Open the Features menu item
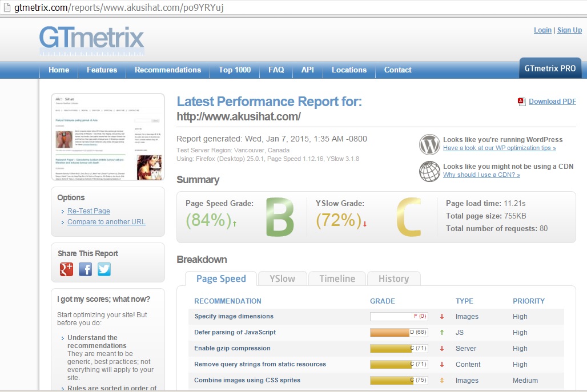The width and height of the screenshot is (587, 392). tap(102, 70)
